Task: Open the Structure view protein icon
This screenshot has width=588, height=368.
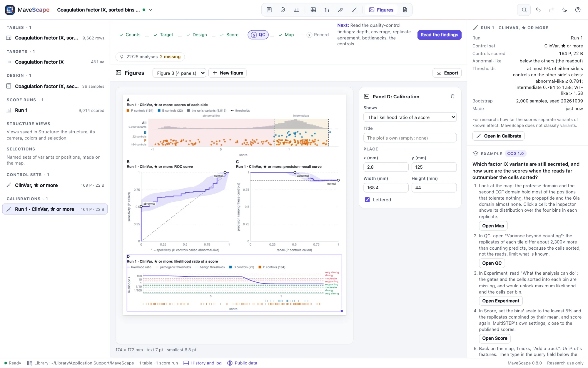Action: [340, 10]
